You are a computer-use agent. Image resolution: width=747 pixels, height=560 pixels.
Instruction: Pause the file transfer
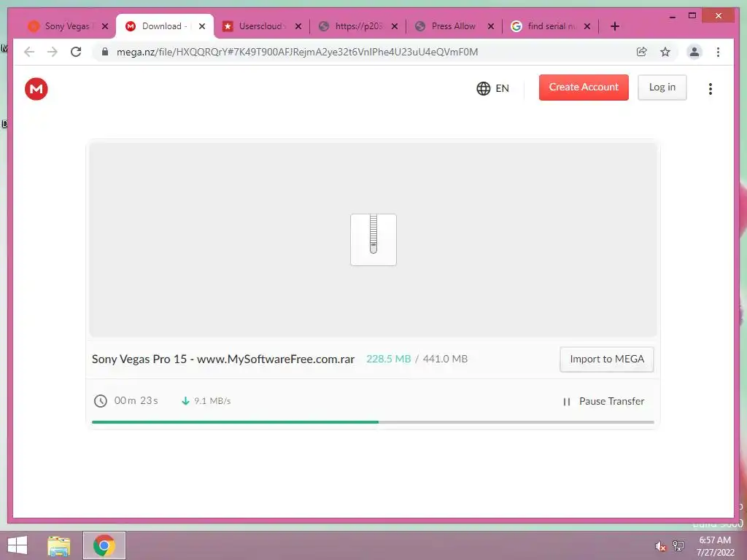coord(603,402)
